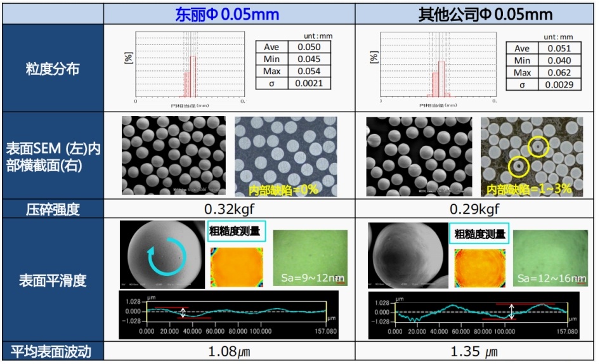This screenshot has width=600, height=364.
Task: Open the other company cross-section image with yellow circles
Action: pyautogui.click(x=532, y=157)
